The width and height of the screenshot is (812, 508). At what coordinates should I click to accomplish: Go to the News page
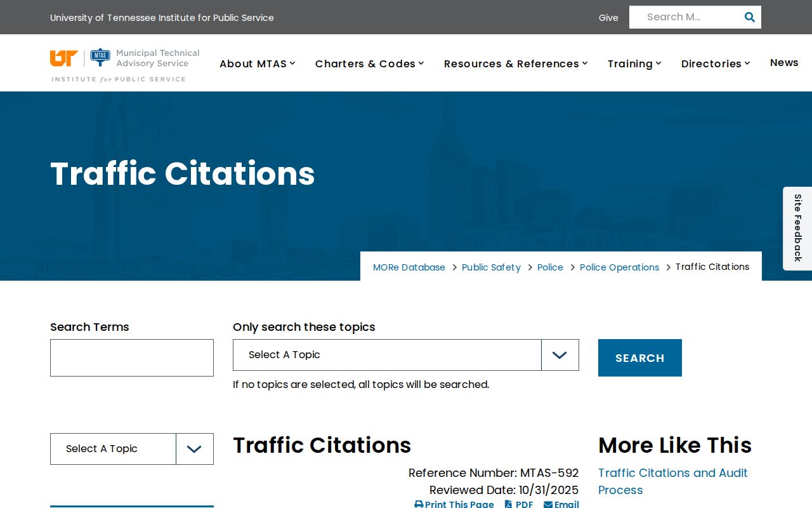pos(784,62)
